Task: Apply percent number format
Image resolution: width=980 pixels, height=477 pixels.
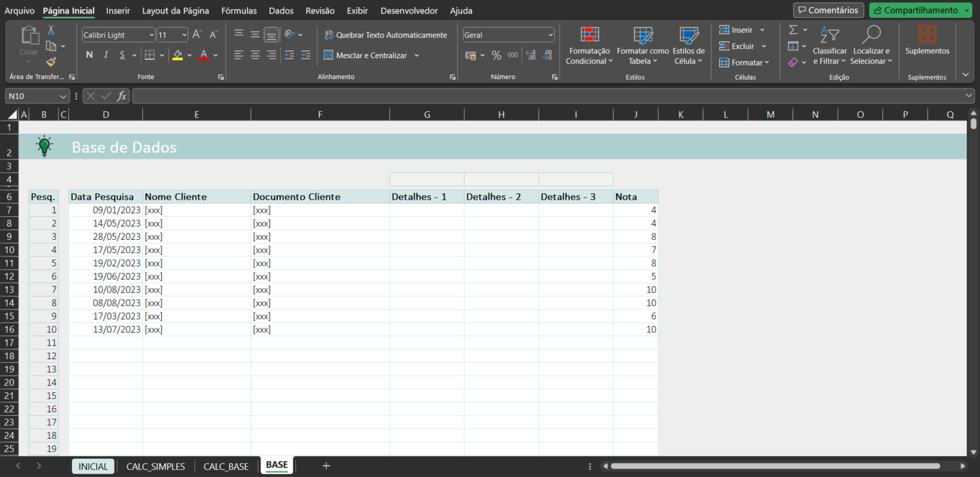Action: [496, 55]
